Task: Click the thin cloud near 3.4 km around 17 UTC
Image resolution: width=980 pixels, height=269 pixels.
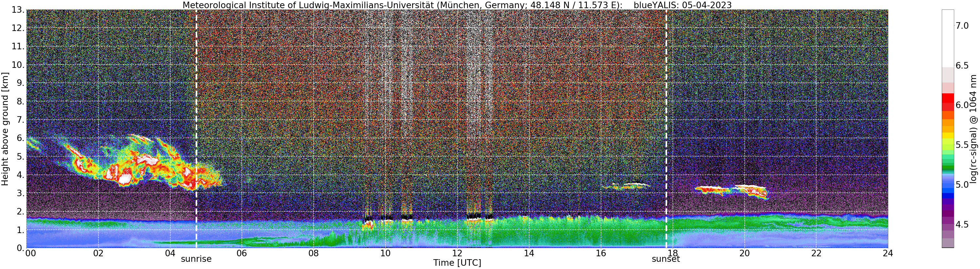Action: (626, 186)
